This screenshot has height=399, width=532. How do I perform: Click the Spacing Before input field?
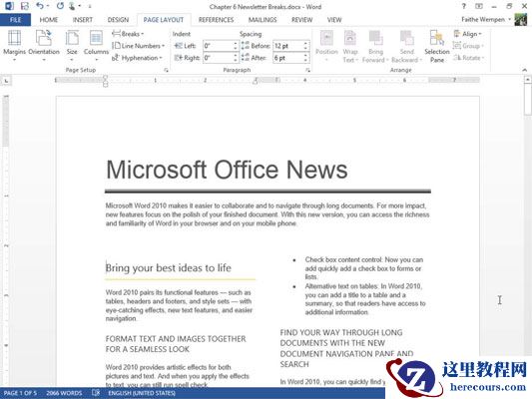pos(288,46)
